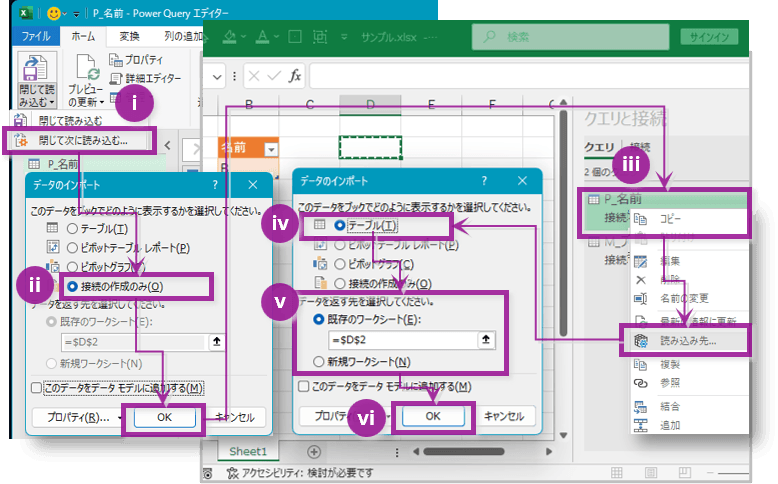Click range selector icon beside =$D$2 in right dialog
This screenshot has height=484, width=778.
click(x=486, y=339)
